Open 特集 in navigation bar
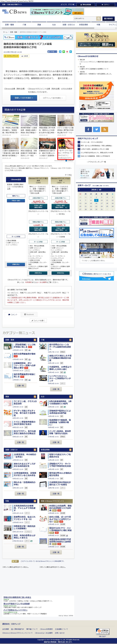The image size is (117, 644). point(98,25)
